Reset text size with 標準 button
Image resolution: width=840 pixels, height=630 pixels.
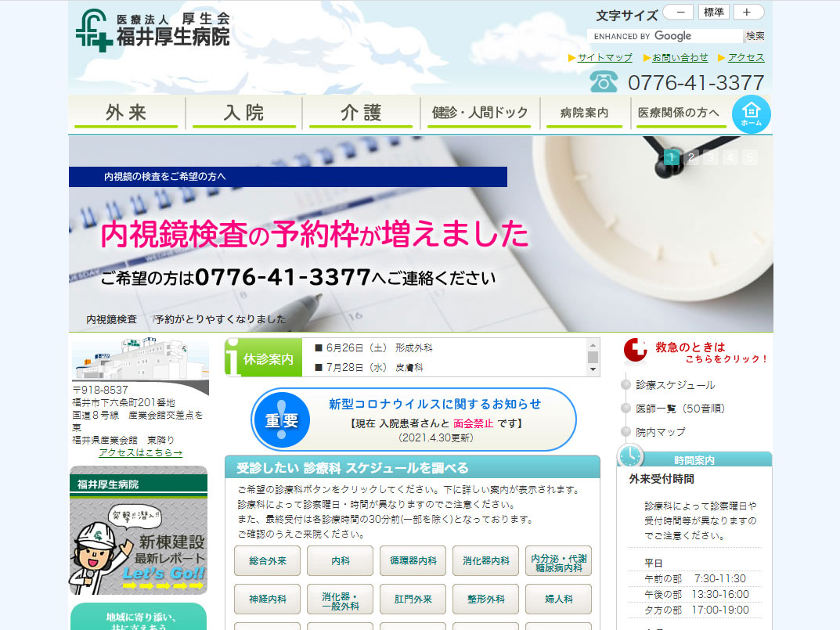pos(713,12)
